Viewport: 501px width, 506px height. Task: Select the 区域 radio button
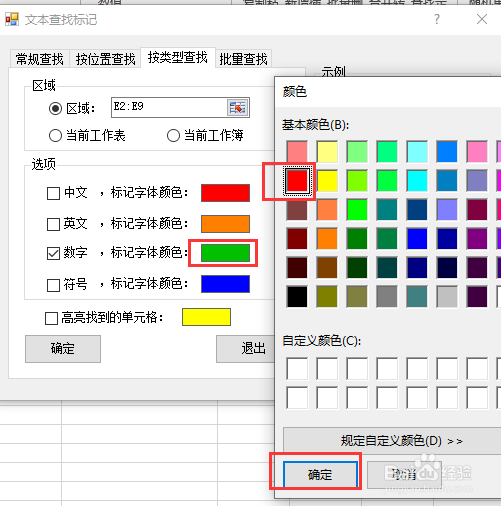tap(55, 108)
